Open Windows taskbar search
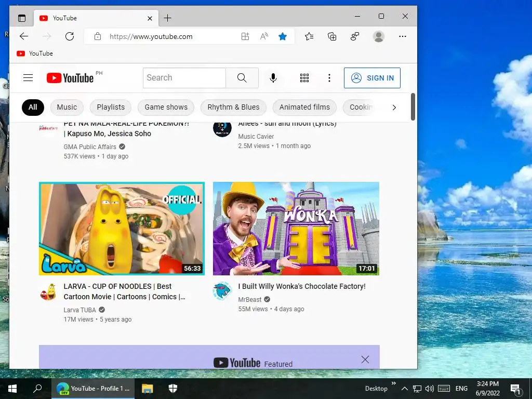Viewport: 532px width, 399px height. pos(37,389)
